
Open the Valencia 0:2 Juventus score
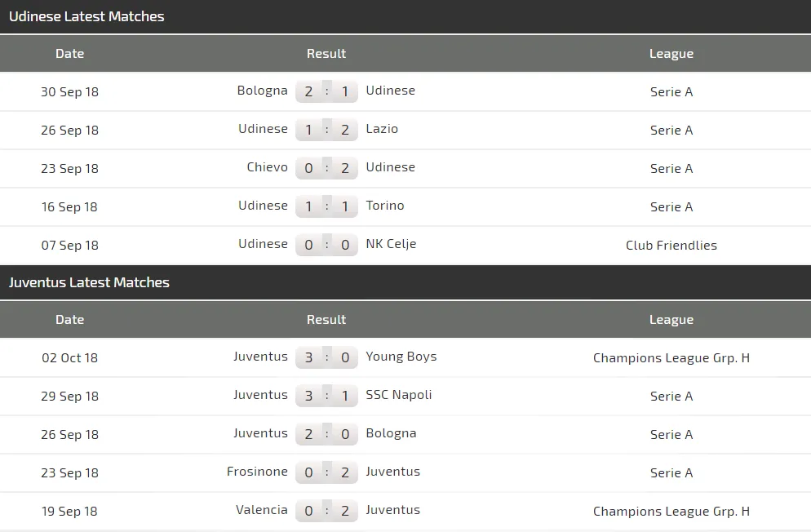click(326, 511)
